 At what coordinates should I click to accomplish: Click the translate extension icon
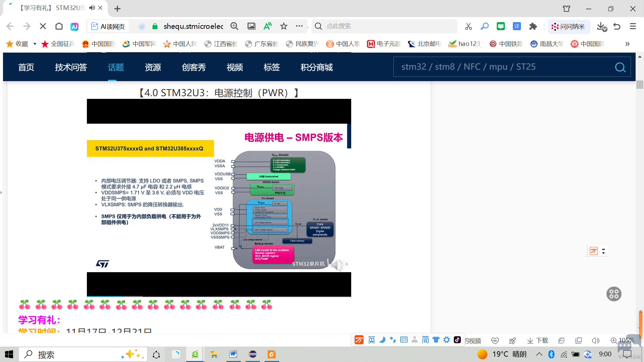click(517, 26)
